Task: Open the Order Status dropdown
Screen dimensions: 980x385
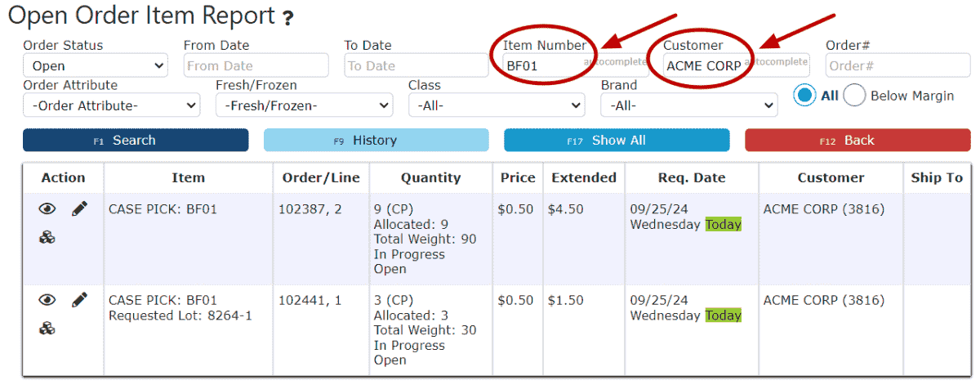Action: 96,65
